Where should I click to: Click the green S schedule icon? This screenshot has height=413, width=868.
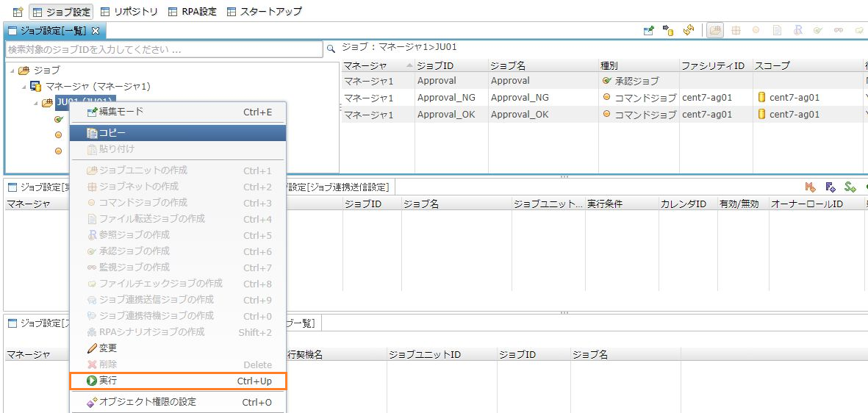point(850,187)
